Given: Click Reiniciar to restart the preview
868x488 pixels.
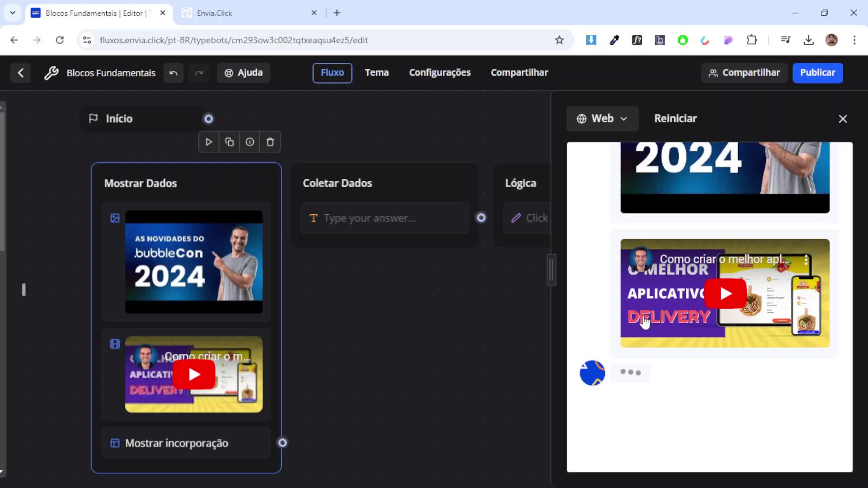Looking at the screenshot, I should [x=675, y=118].
